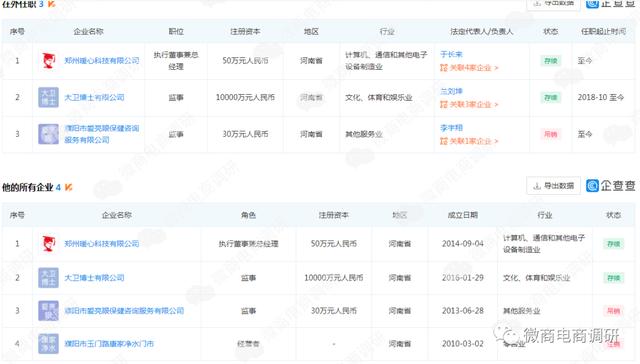The width and height of the screenshot is (640, 364).
Task: Click 2013-06-28 founding date cell
Action: click(x=462, y=311)
